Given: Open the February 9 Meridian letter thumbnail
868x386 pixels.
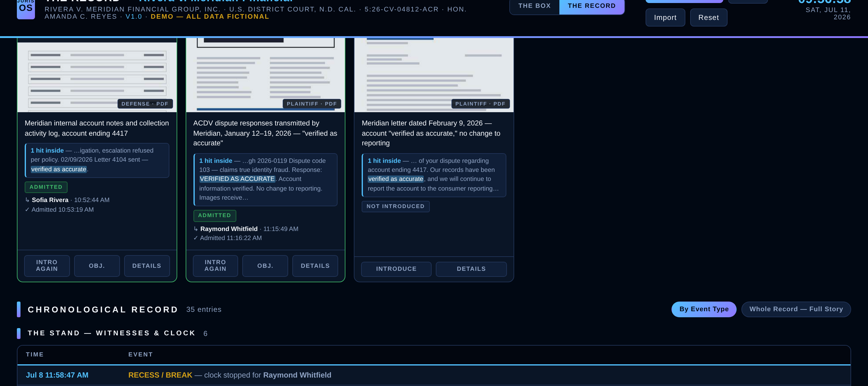Looking at the screenshot, I should [x=434, y=75].
